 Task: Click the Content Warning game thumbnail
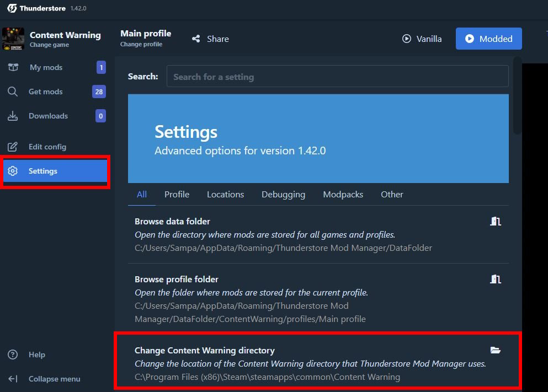13,39
